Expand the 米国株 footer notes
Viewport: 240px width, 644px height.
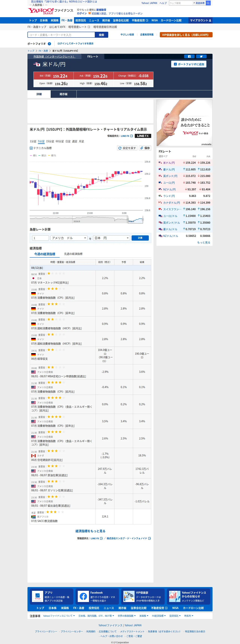(144, 616)
